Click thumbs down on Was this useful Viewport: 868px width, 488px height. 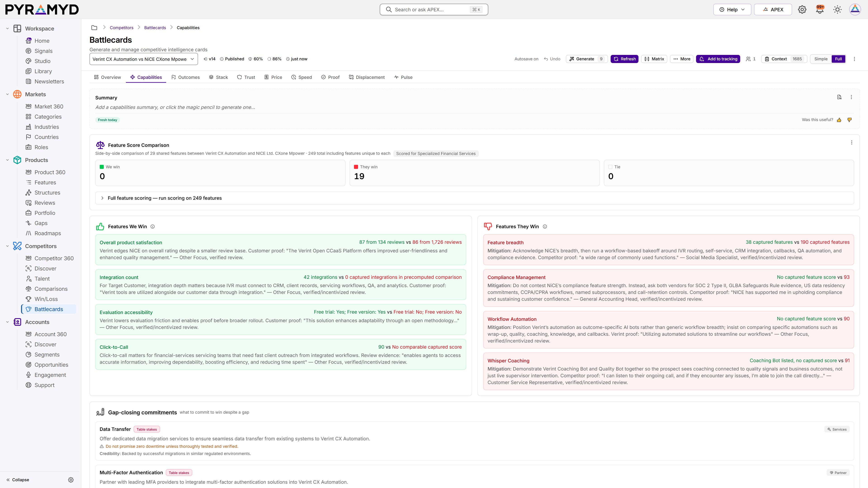point(849,120)
